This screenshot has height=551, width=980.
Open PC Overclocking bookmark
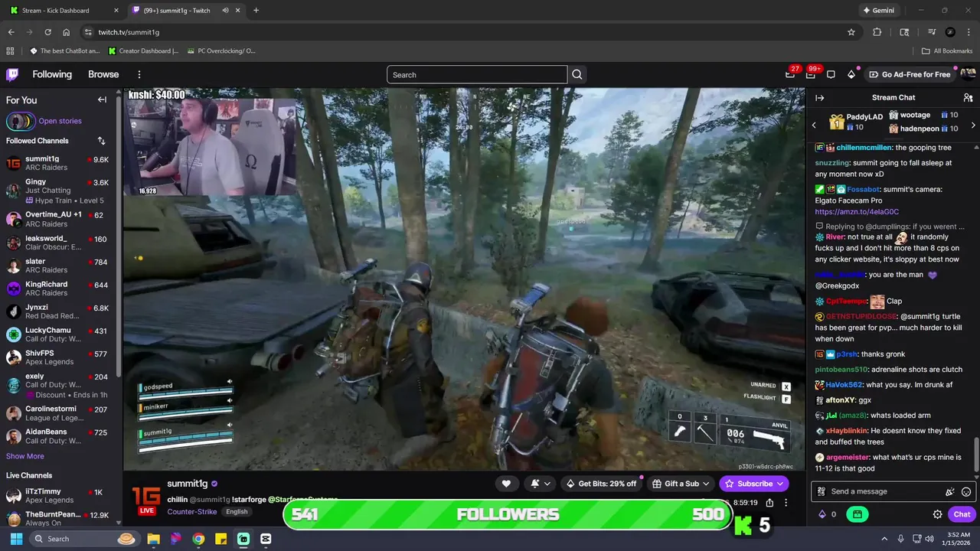coord(220,51)
